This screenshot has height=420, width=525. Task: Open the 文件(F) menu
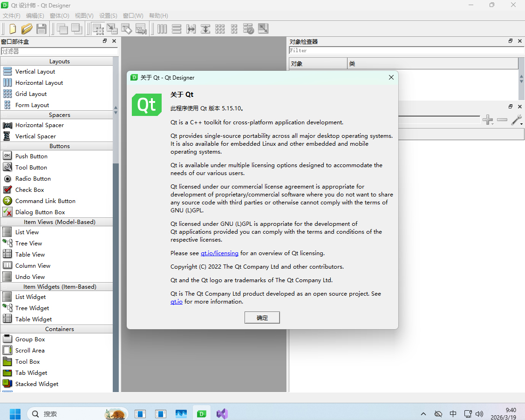(x=11, y=16)
